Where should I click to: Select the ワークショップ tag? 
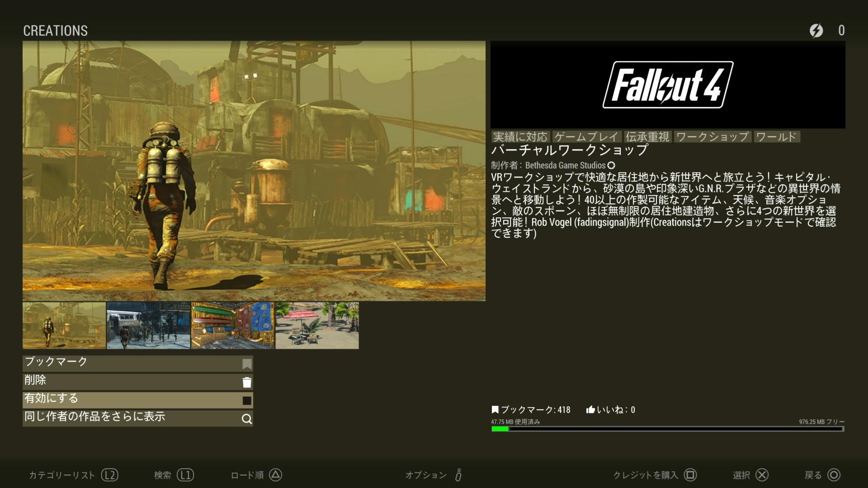[x=712, y=137]
